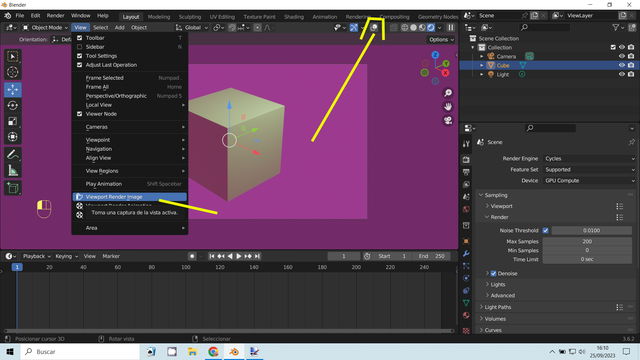Click the filter funnel icon in outliner
Screen dimensions: 640x360
pos(616,27)
